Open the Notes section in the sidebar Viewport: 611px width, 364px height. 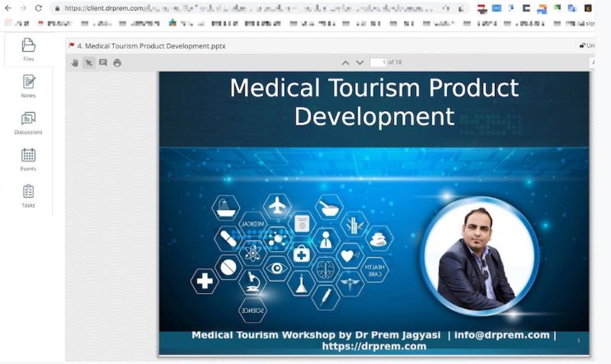pos(28,86)
